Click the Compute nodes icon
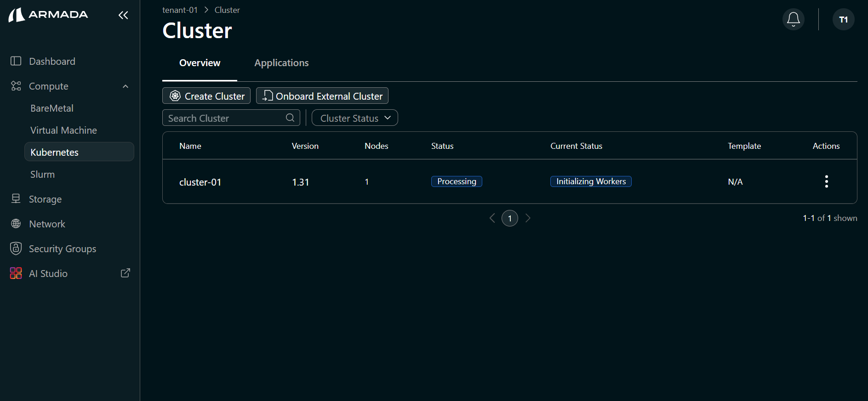This screenshot has width=868, height=401. click(x=16, y=86)
